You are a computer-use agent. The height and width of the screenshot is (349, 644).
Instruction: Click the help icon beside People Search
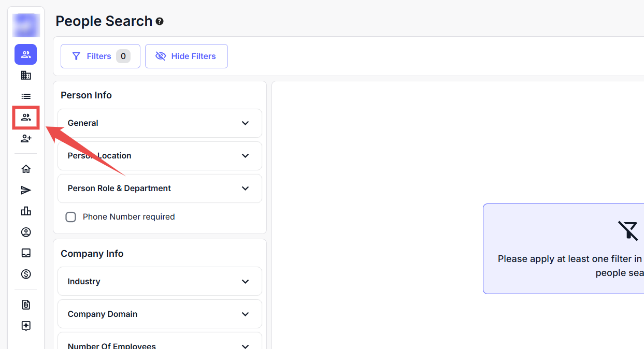(x=160, y=21)
